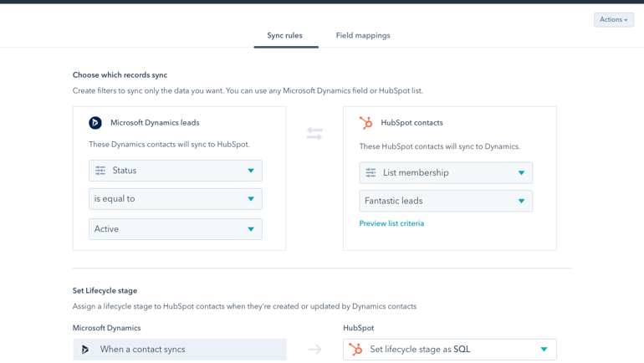Click the HubSpot icon in lifecycle stage dropdown
The height and width of the screenshot is (363, 644).
[355, 350]
